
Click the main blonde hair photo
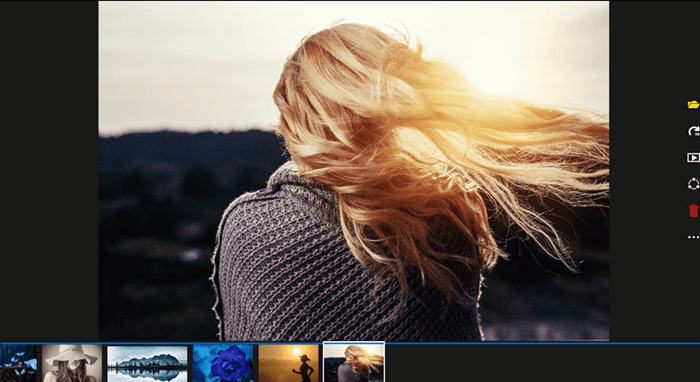[354, 171]
